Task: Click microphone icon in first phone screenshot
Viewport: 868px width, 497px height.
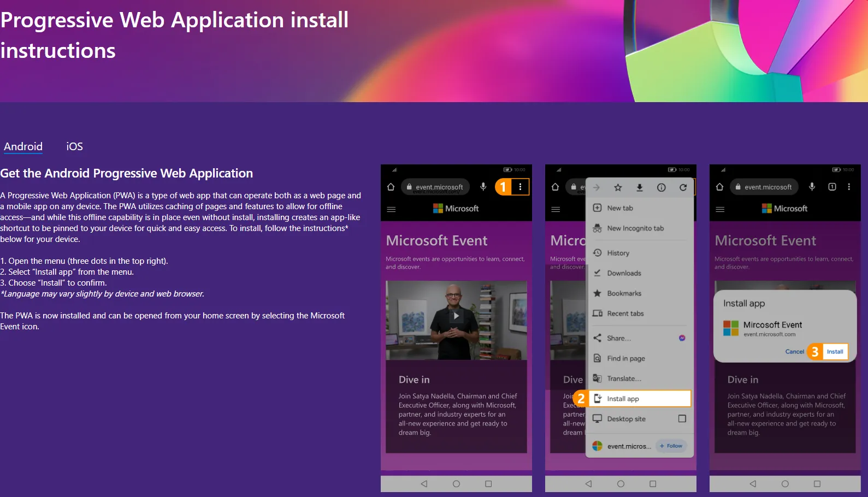Action: pyautogui.click(x=483, y=187)
